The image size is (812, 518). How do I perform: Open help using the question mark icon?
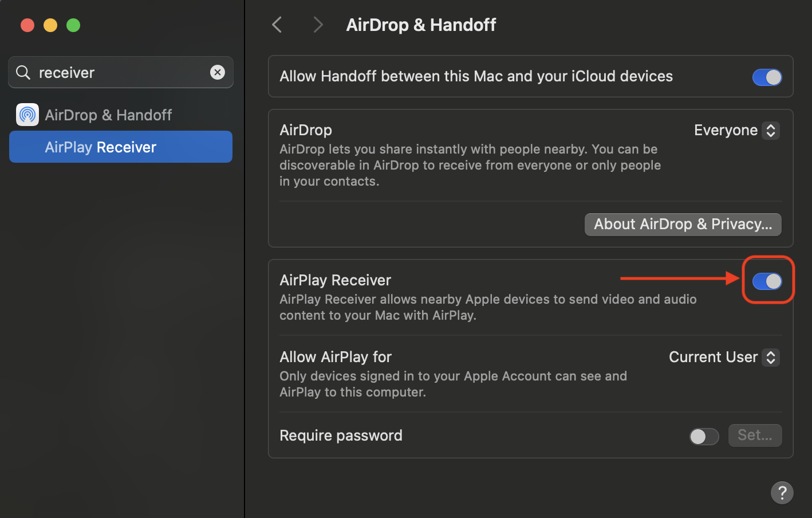tap(782, 493)
